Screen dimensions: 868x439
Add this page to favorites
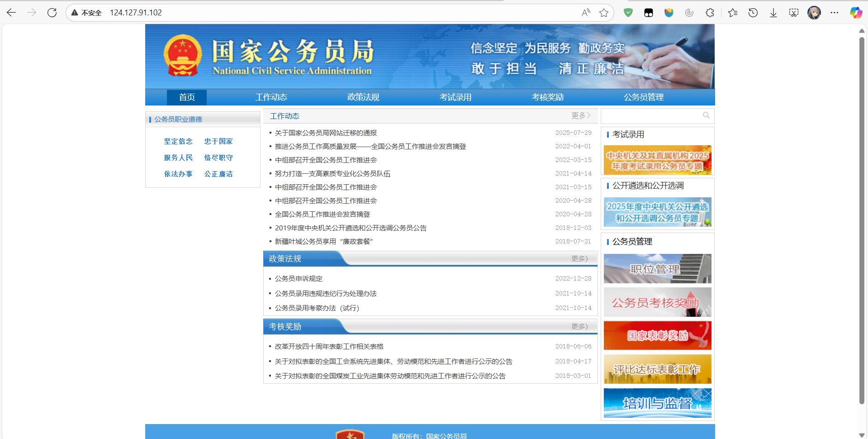(603, 13)
